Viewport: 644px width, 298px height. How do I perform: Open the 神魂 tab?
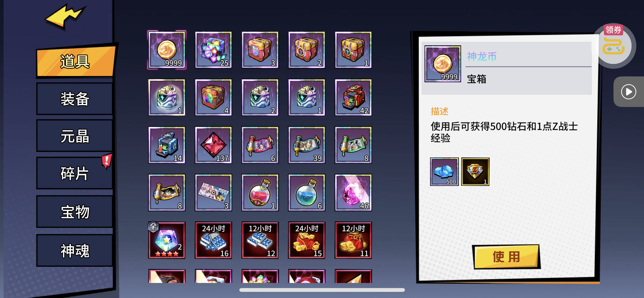click(75, 251)
